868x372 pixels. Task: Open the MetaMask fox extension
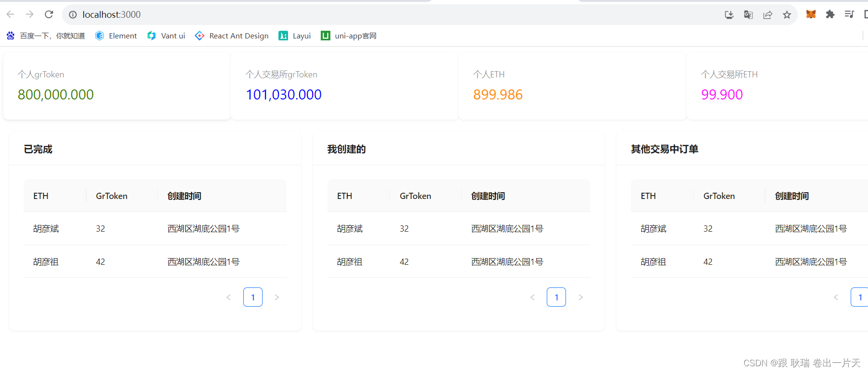[x=811, y=14]
